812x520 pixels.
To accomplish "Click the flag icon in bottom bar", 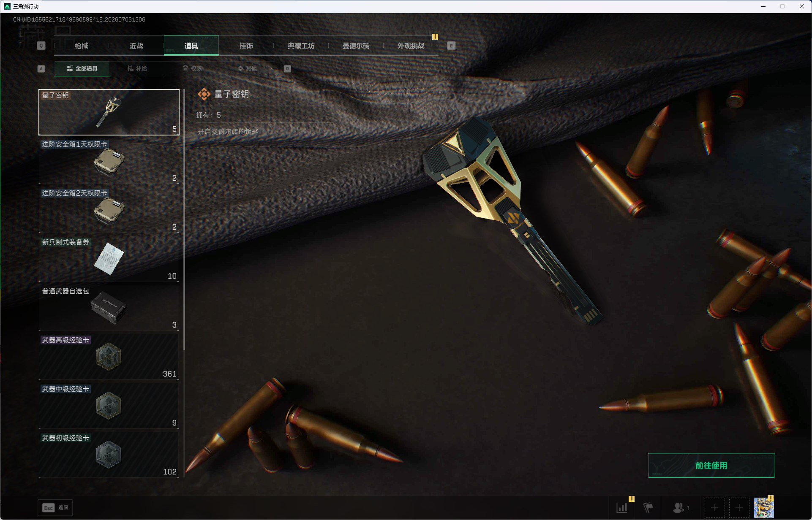I will (x=648, y=507).
